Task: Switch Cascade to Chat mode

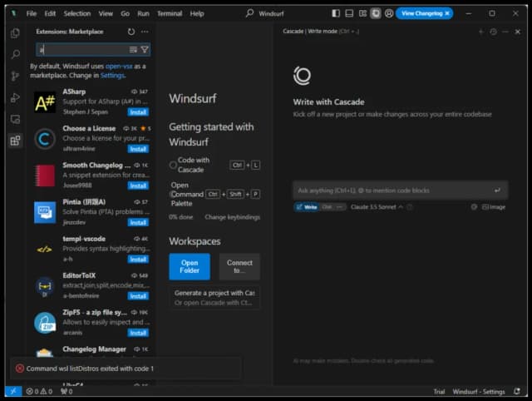Action: click(x=327, y=207)
